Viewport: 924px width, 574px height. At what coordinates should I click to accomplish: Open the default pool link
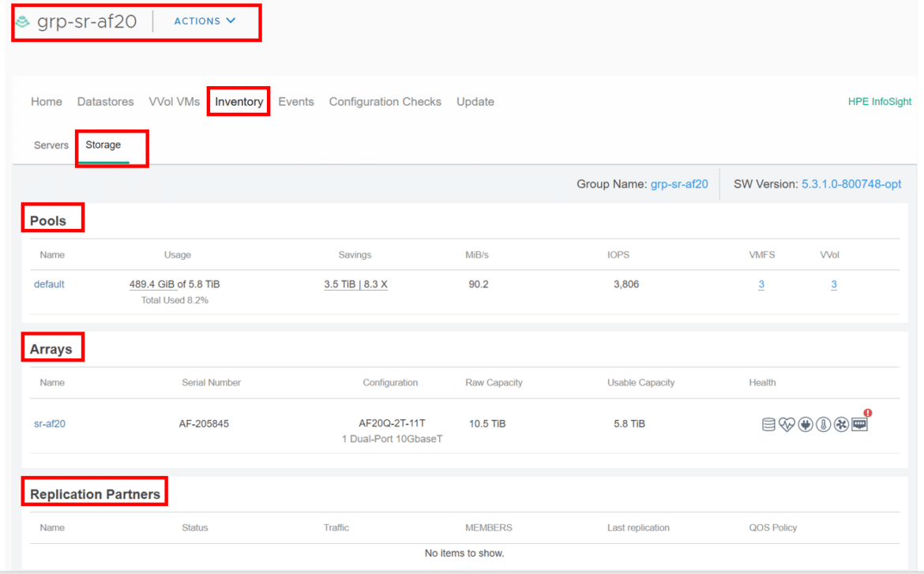coord(49,284)
